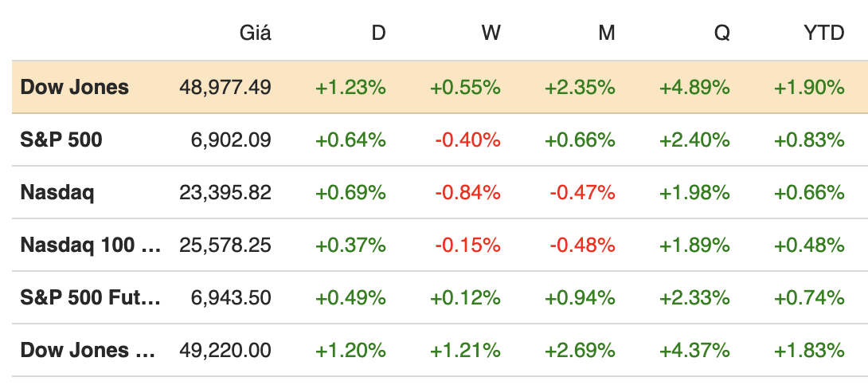Click S&P 500 price 6,902.09

[x=231, y=140]
